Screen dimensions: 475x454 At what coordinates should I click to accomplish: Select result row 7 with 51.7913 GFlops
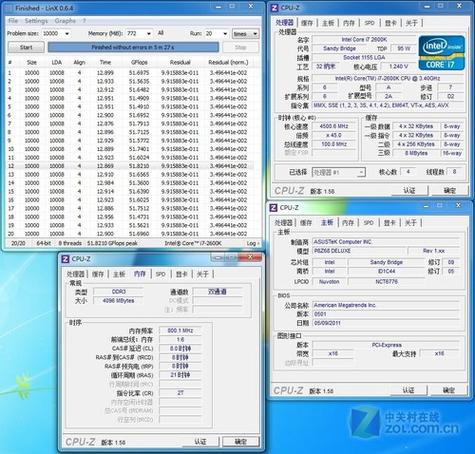[x=130, y=124]
